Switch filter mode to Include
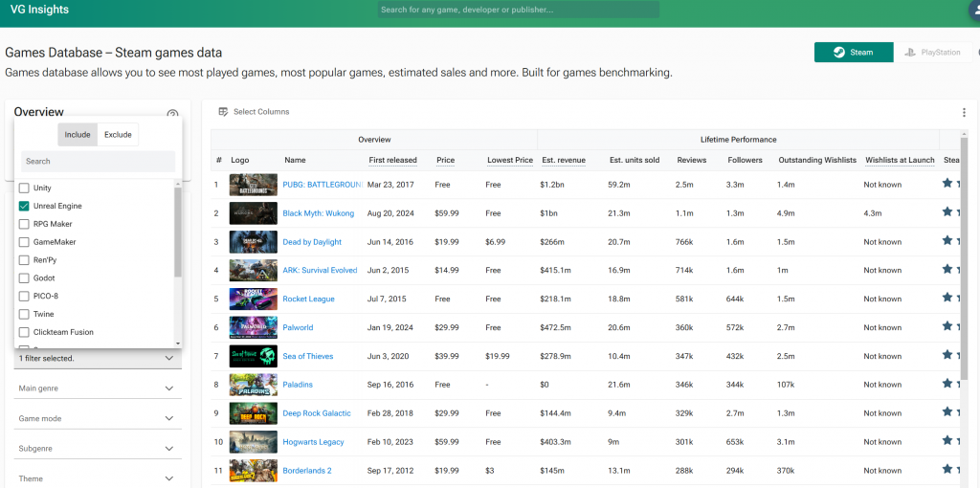This screenshot has height=488, width=980. pos(78,135)
